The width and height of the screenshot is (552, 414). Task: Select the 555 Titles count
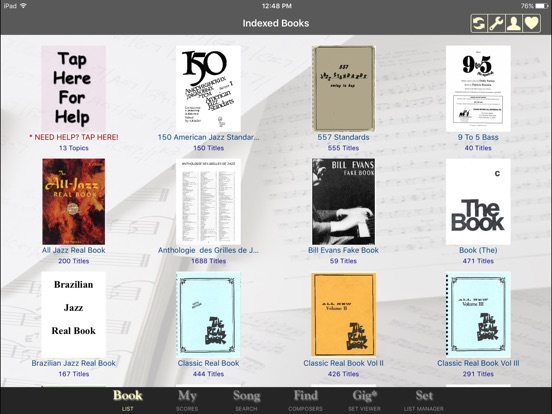343,148
